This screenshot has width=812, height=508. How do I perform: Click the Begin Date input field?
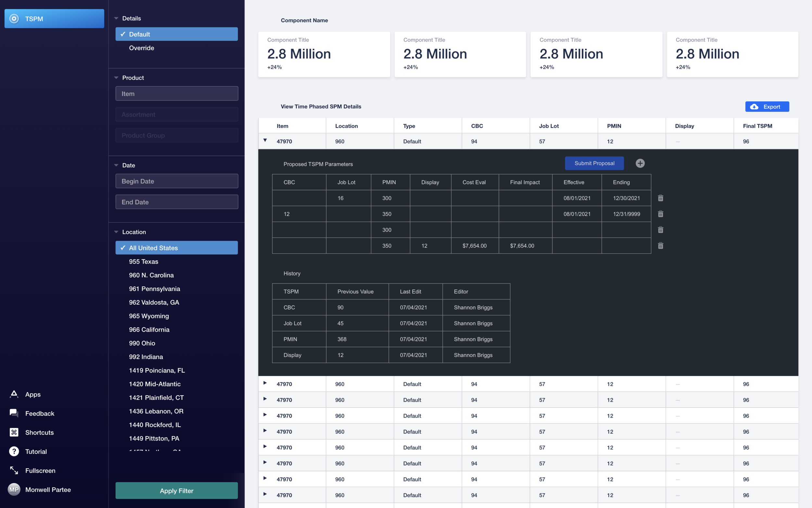[177, 181]
